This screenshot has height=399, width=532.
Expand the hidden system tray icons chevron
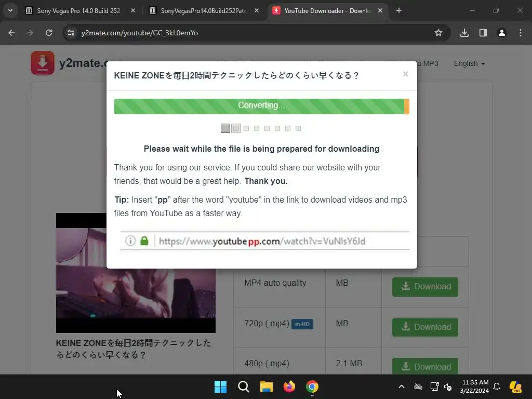point(402,387)
